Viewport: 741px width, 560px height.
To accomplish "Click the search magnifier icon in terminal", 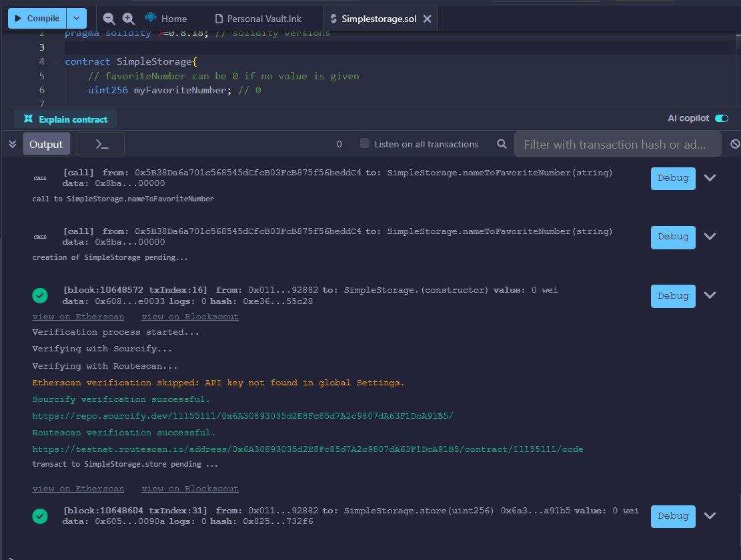I will [x=502, y=143].
